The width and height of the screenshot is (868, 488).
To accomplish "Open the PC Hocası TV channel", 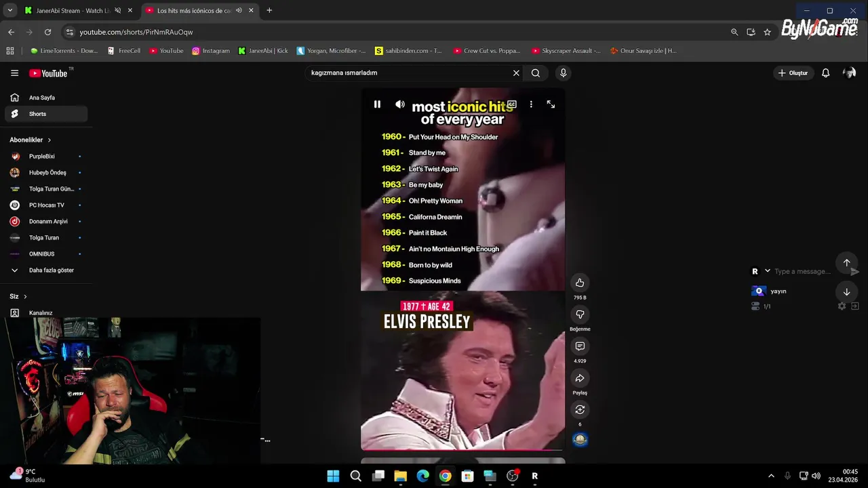I will pyautogui.click(x=46, y=205).
